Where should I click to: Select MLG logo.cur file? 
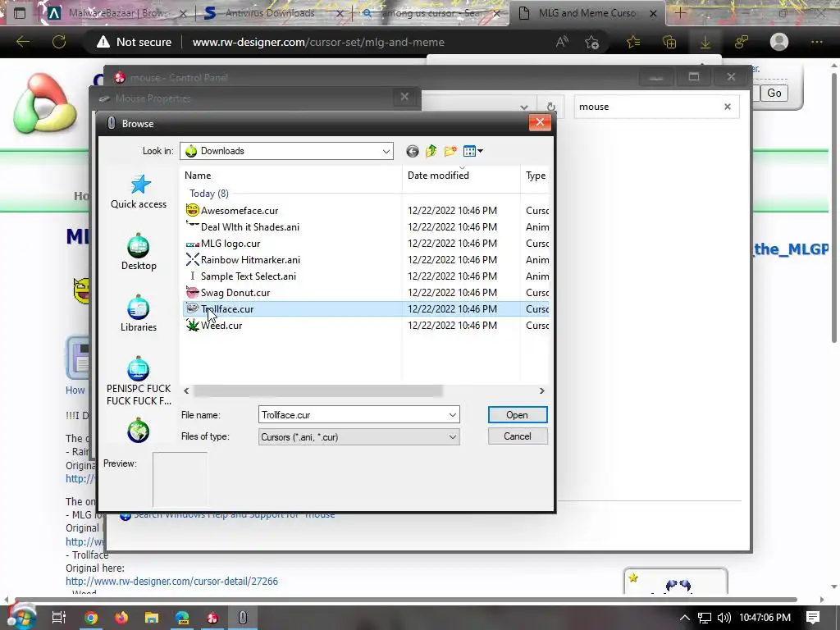coord(223,243)
